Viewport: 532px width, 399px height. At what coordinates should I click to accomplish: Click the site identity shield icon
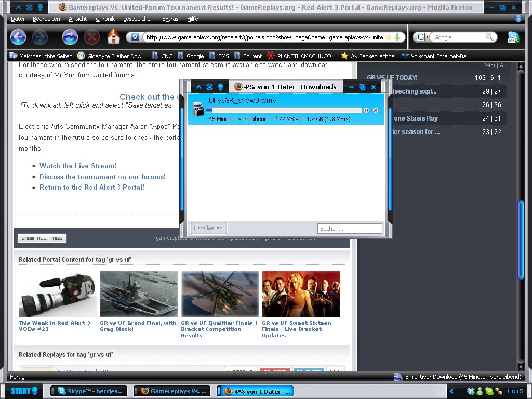[x=135, y=37]
